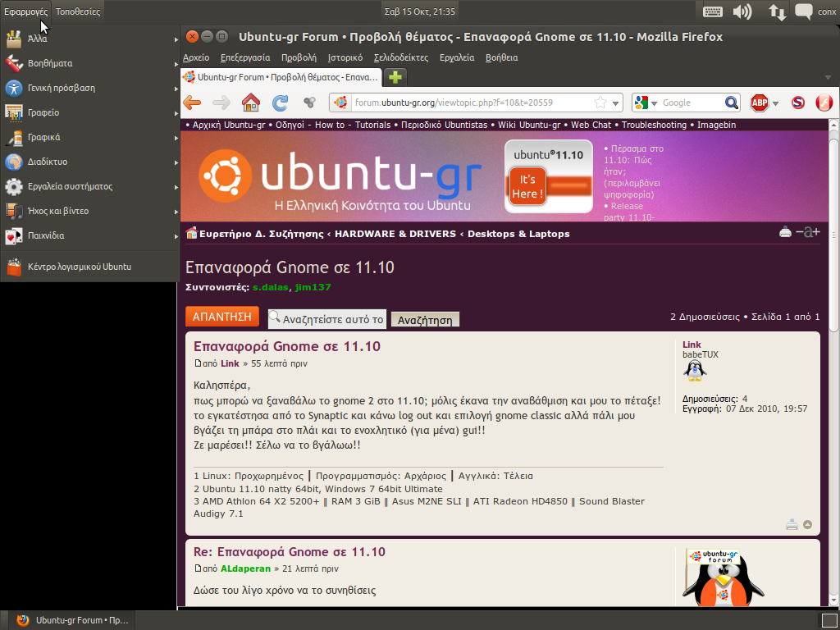Open the Adblock Plus dropdown arrow
The height and width of the screenshot is (630, 840).
point(775,103)
